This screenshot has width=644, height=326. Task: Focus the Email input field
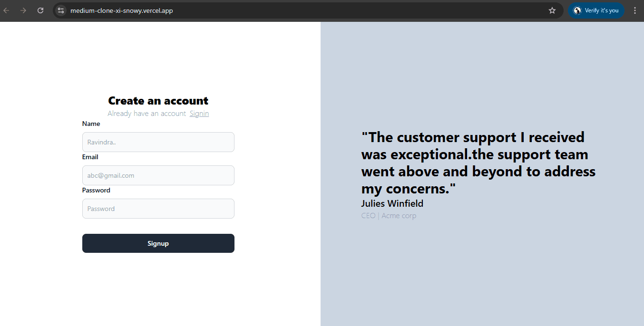[x=158, y=175]
